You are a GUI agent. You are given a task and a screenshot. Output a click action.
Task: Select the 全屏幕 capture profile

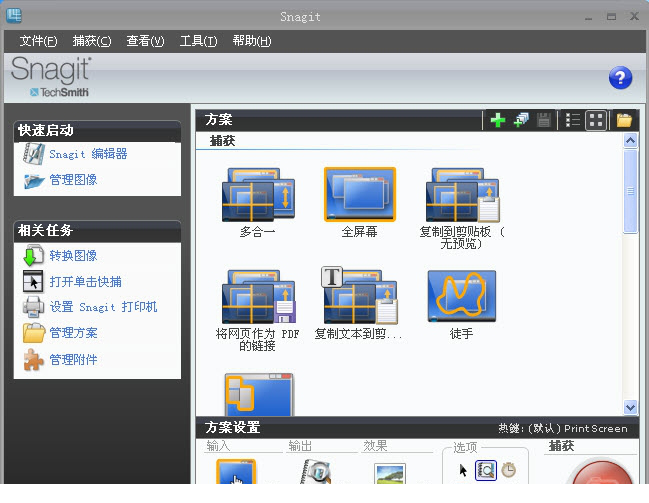click(x=360, y=202)
